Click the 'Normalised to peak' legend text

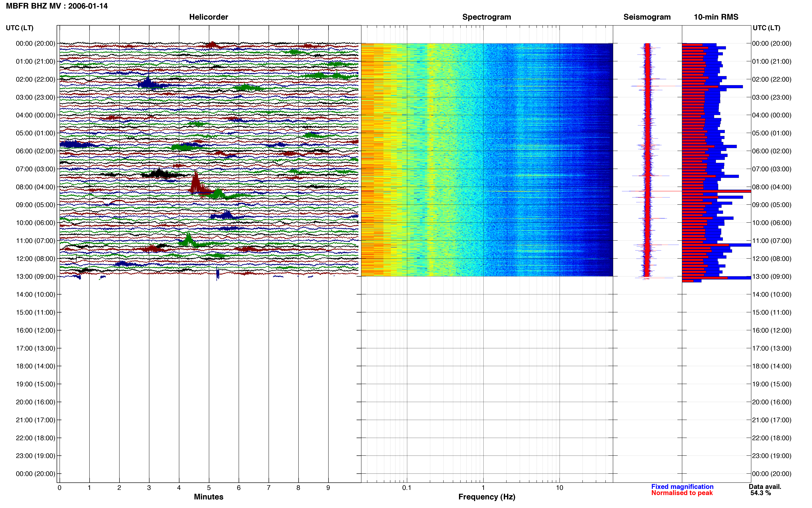click(x=682, y=493)
